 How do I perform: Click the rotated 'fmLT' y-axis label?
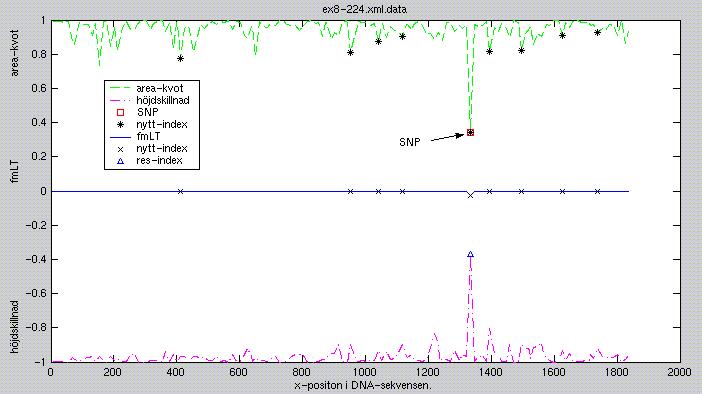tap(15, 171)
